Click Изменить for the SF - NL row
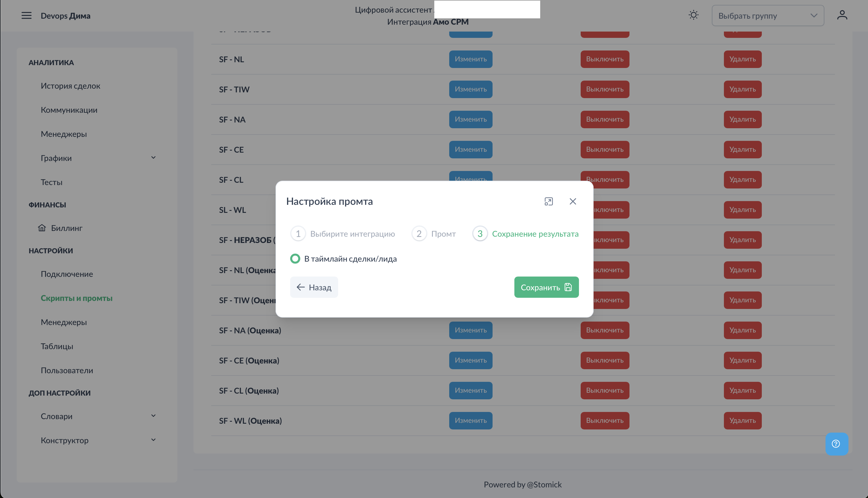Image resolution: width=868 pixels, height=498 pixels. tap(470, 59)
